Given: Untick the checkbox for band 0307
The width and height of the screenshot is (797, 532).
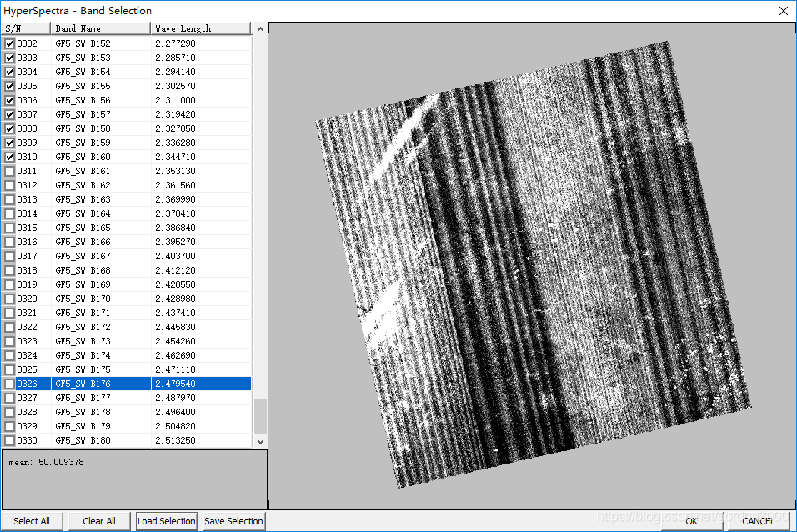Looking at the screenshot, I should (x=9, y=115).
